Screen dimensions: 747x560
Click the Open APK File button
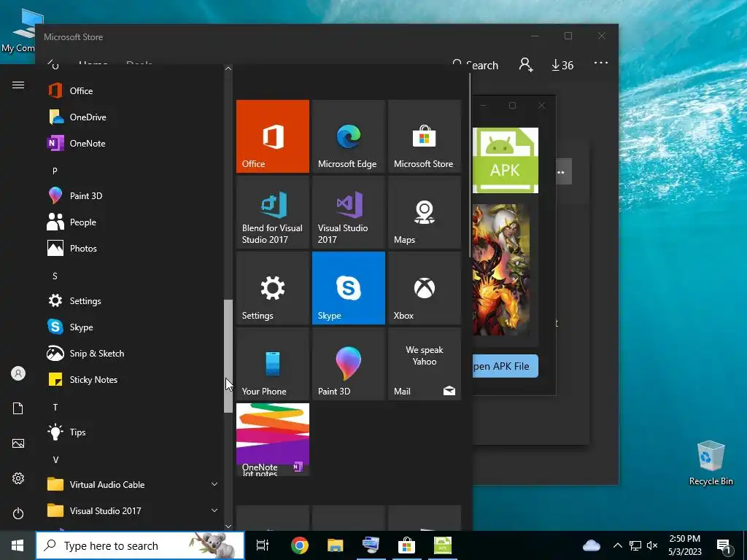click(x=506, y=366)
